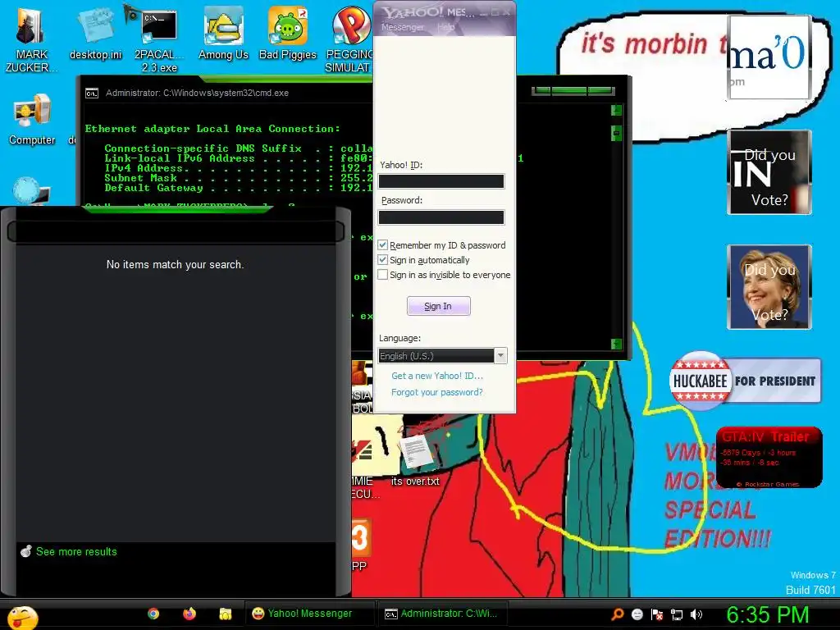Image resolution: width=840 pixels, height=630 pixels.
Task: Click the No items match your search text
Action: (x=175, y=265)
